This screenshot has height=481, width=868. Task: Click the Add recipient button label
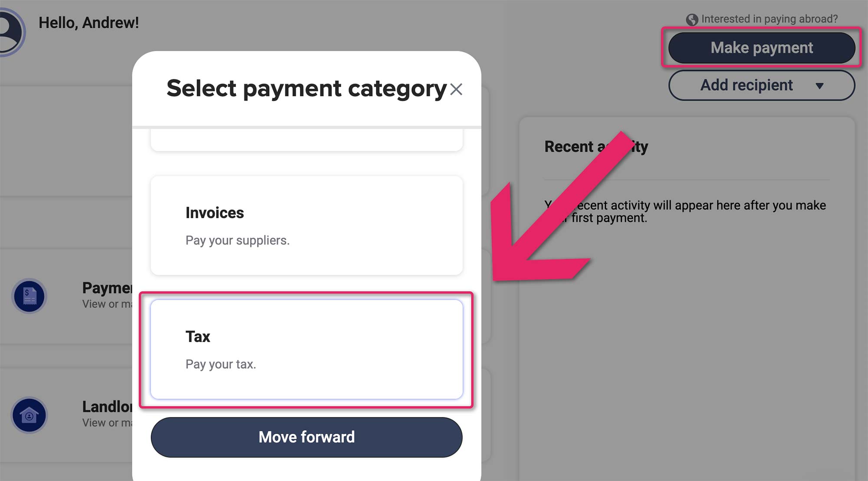coord(746,85)
